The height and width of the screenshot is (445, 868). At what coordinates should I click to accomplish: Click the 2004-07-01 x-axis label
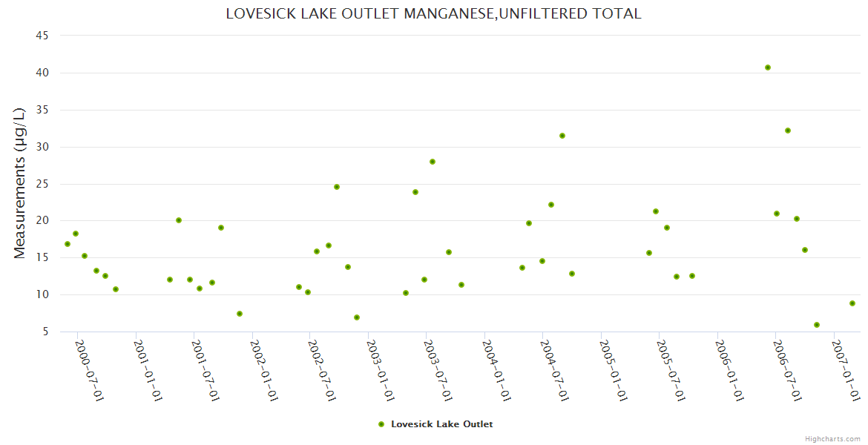[x=554, y=370]
